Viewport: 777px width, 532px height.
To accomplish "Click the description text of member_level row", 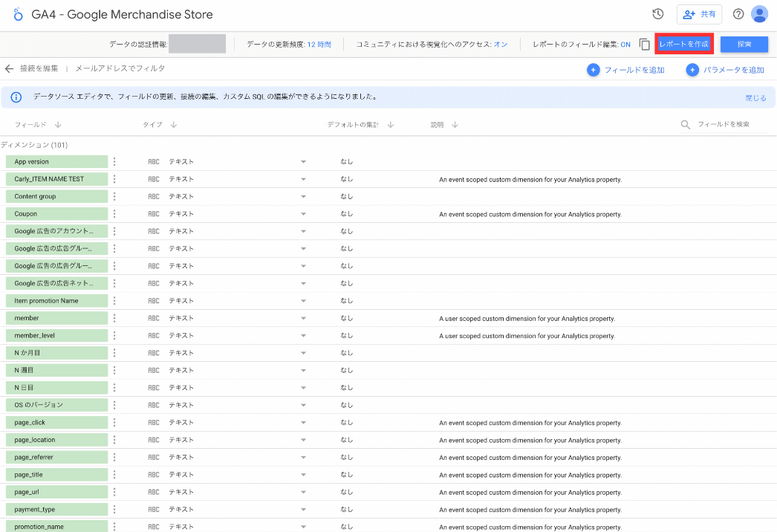I will tap(527, 336).
